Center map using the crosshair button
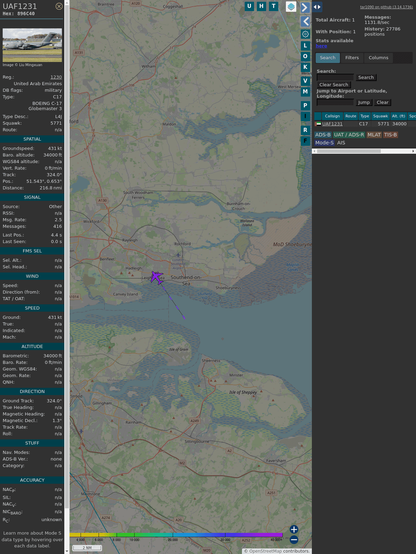 305,34
